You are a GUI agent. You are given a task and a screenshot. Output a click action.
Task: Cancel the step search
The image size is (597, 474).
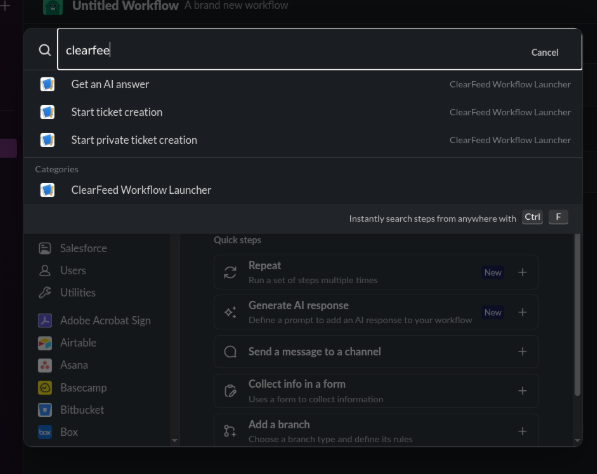[x=544, y=53]
